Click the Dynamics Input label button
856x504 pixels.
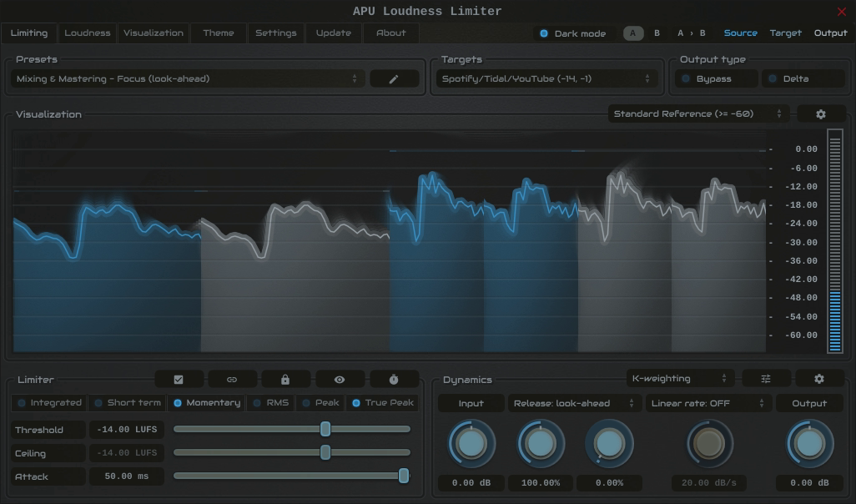pos(471,404)
